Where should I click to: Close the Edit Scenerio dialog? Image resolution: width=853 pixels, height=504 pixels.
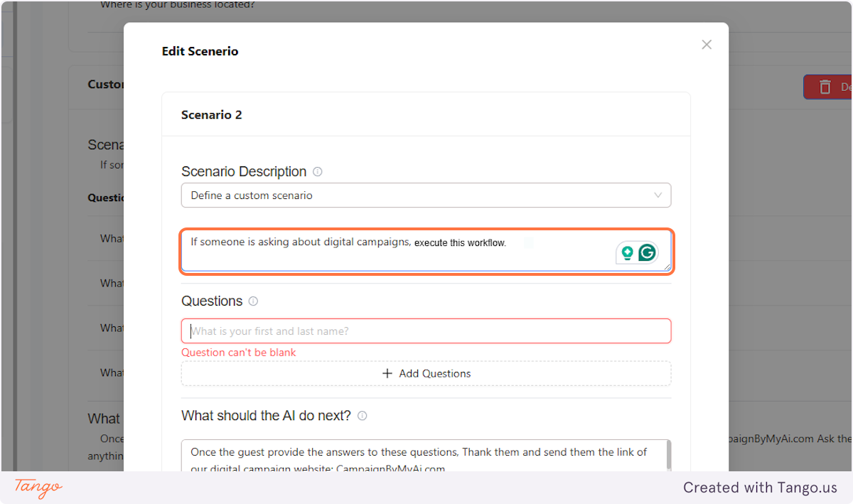click(x=707, y=44)
